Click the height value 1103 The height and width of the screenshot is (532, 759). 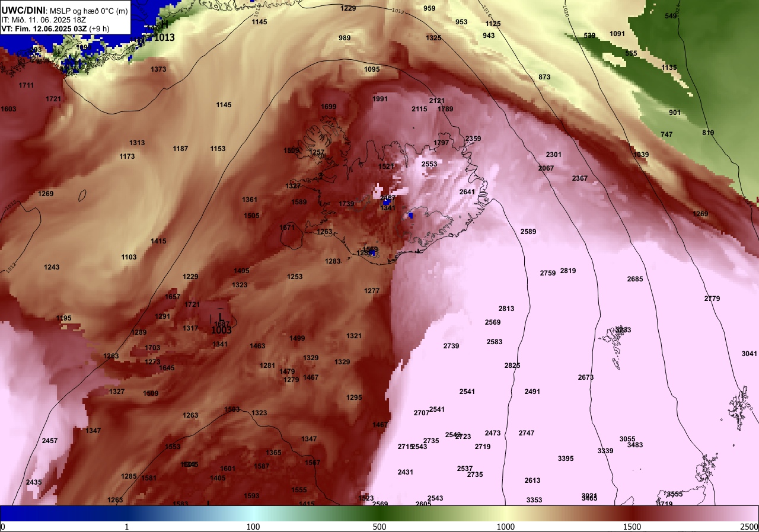[129, 257]
